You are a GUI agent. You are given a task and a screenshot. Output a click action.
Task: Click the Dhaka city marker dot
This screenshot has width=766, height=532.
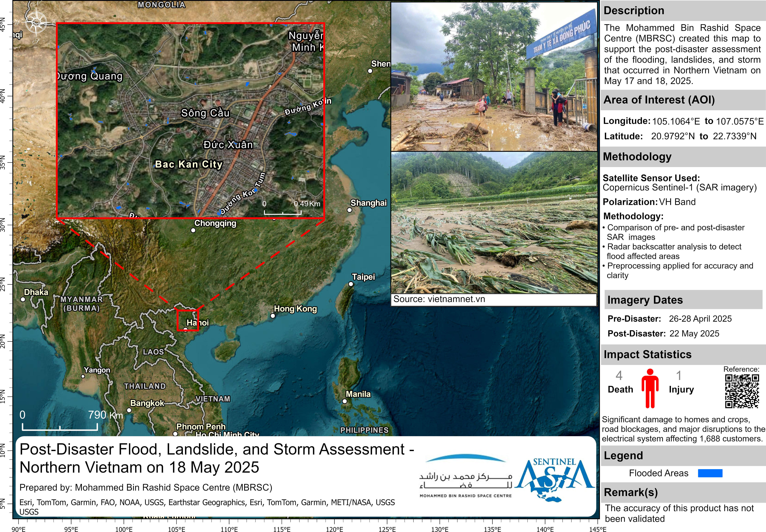[23, 299]
